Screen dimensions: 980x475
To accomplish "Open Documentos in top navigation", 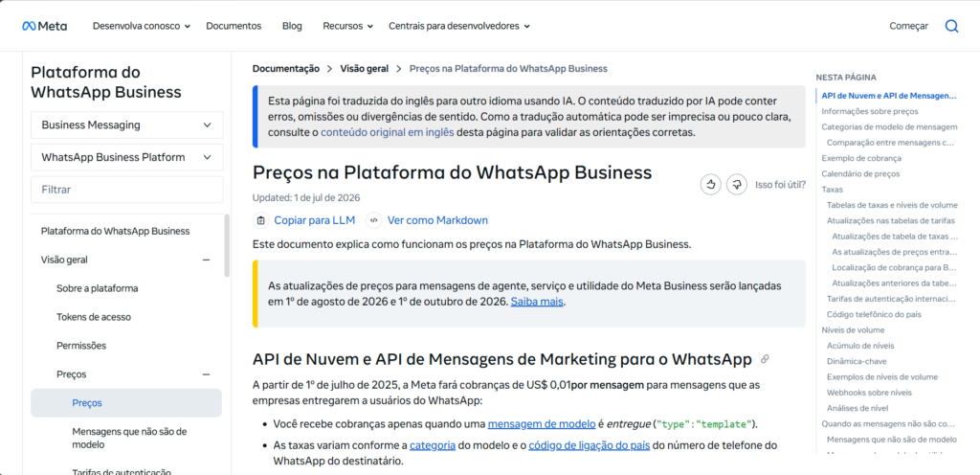I will [234, 26].
